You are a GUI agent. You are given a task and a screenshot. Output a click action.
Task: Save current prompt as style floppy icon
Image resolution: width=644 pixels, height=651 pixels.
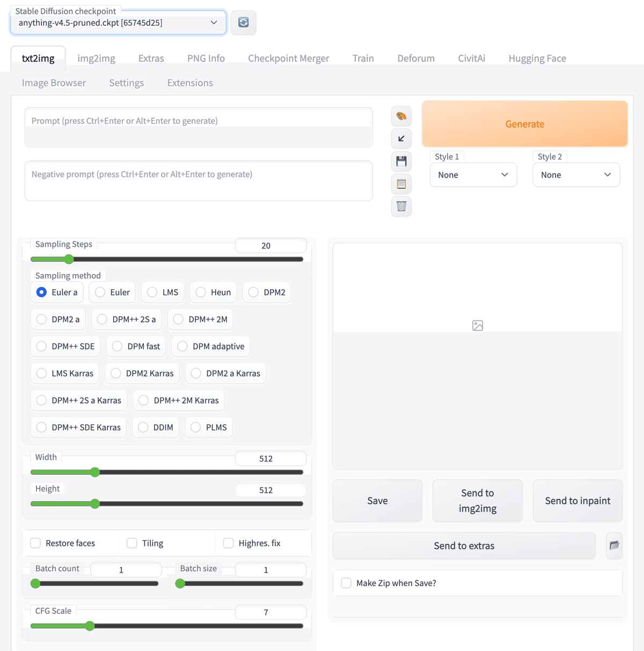[x=401, y=161]
